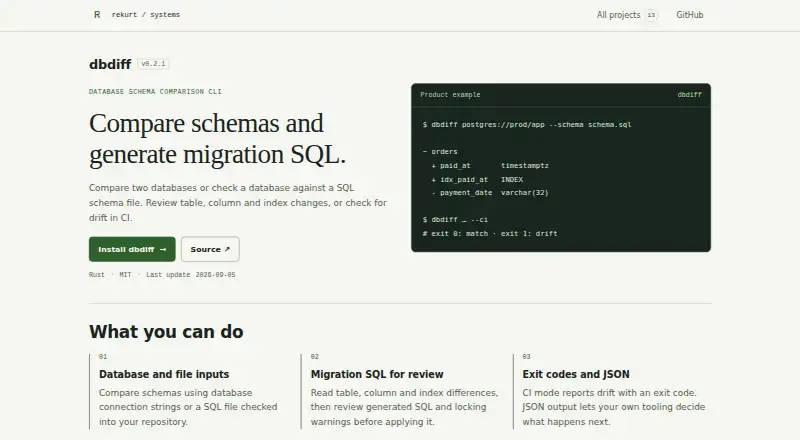The width and height of the screenshot is (800, 440).
Task: Click the paragraph starting CI mode reports drift
Action: point(614,407)
